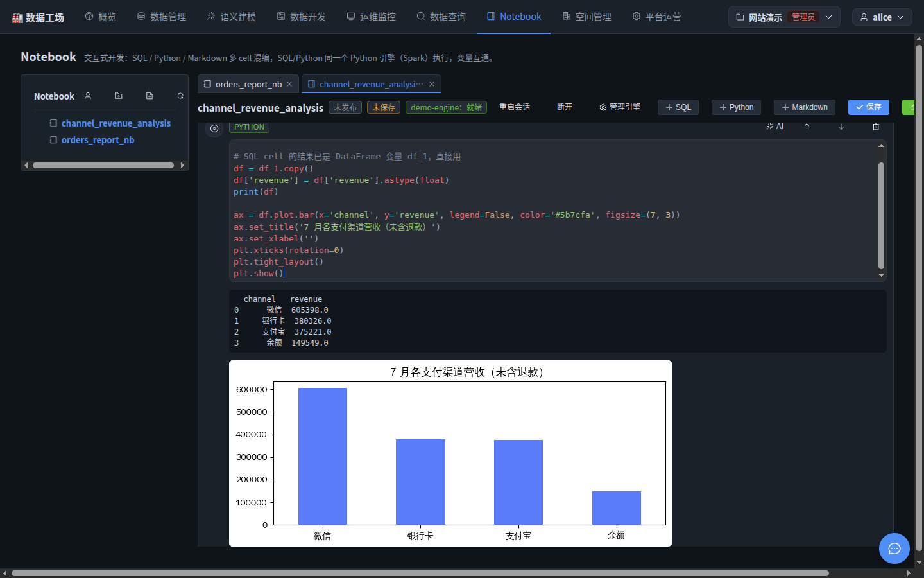The height and width of the screenshot is (578, 924).
Task: Run the Python cell
Action: [214, 128]
